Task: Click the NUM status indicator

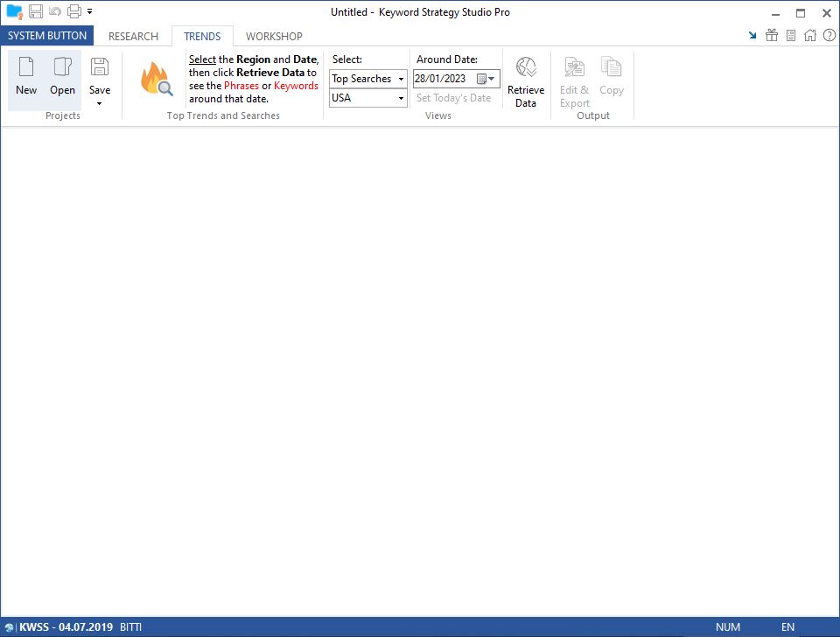Action: click(x=728, y=626)
